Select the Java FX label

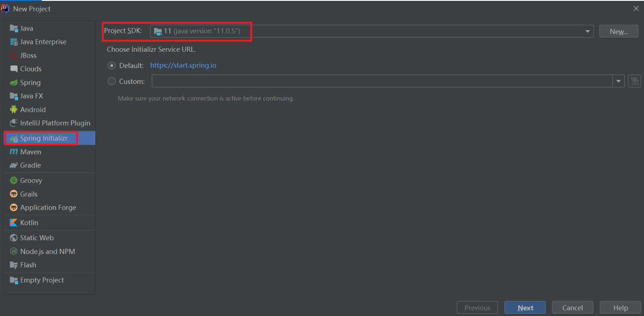(31, 96)
